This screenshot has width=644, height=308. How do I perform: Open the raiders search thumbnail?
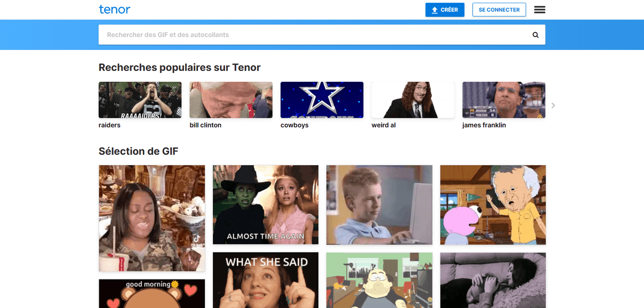[140, 100]
